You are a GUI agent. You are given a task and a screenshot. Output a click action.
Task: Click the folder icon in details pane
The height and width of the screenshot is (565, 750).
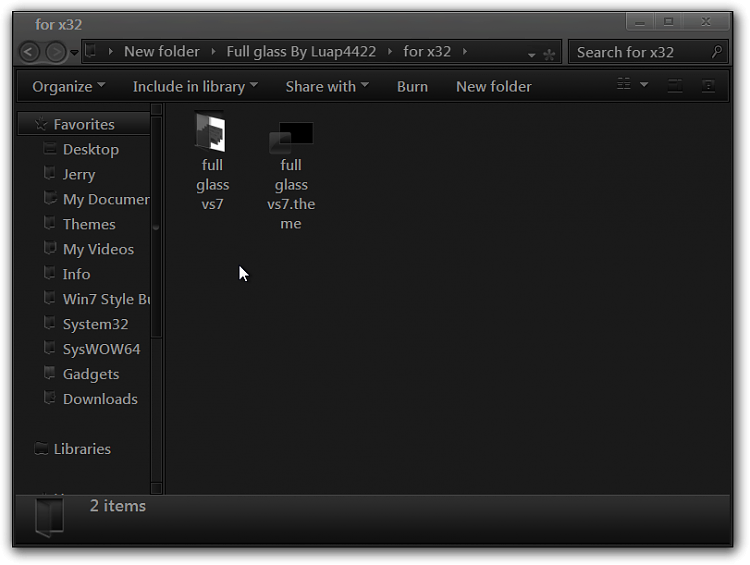(49, 517)
